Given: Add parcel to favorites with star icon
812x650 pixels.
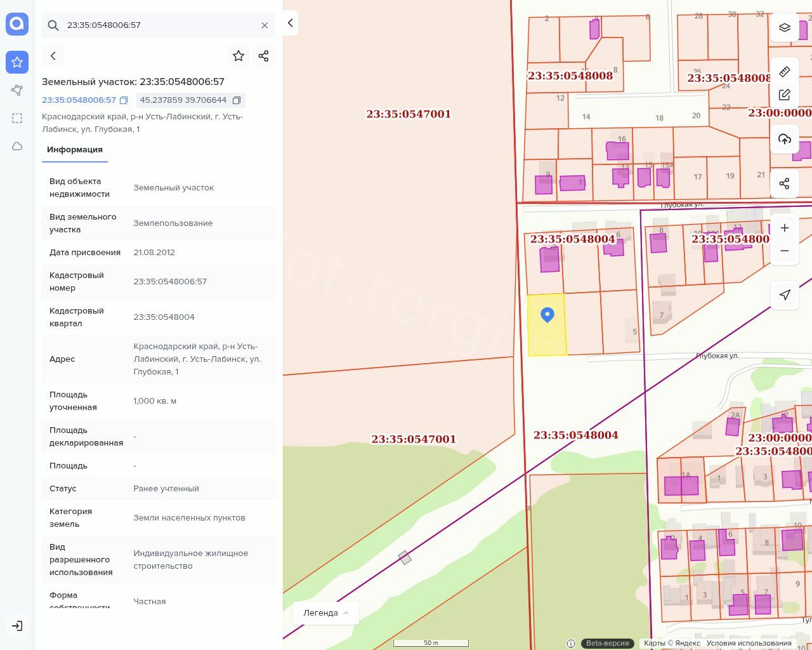Looking at the screenshot, I should pos(239,56).
